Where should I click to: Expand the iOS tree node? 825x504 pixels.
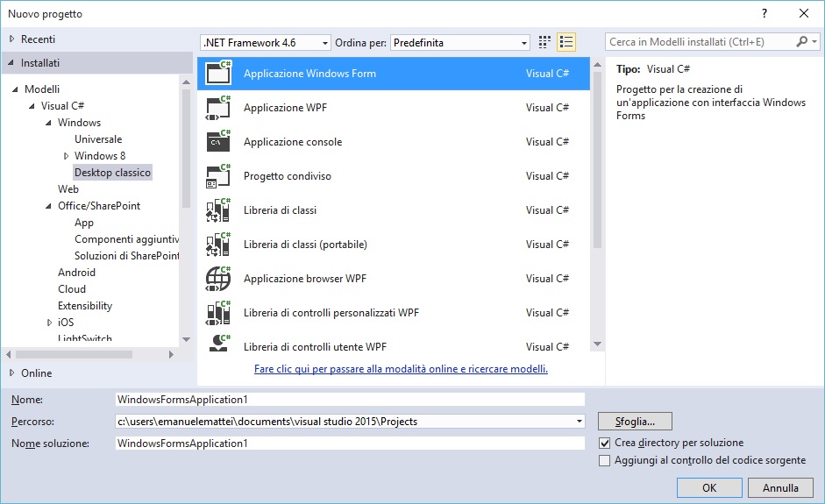pyautogui.click(x=49, y=322)
